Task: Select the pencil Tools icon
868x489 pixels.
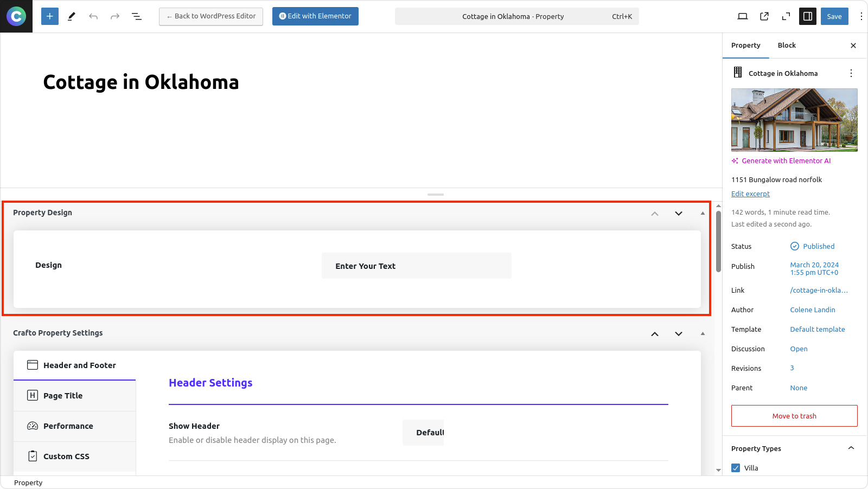Action: pos(71,16)
